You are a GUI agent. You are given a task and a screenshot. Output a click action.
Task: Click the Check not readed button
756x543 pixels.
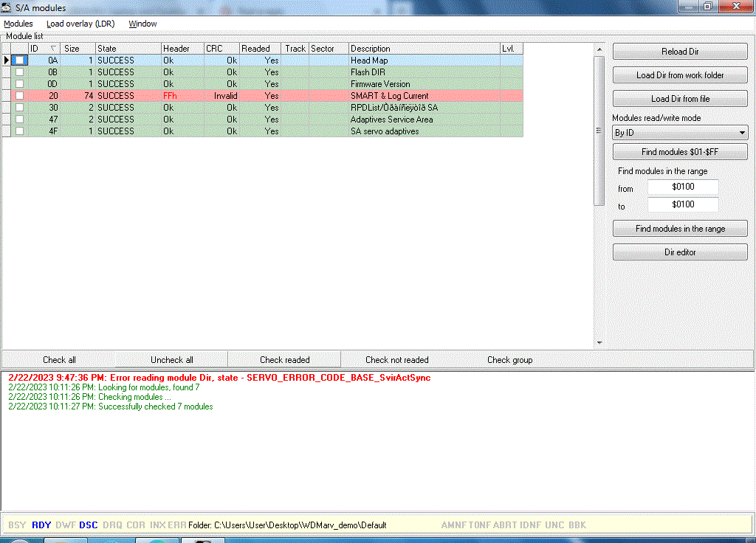396,360
